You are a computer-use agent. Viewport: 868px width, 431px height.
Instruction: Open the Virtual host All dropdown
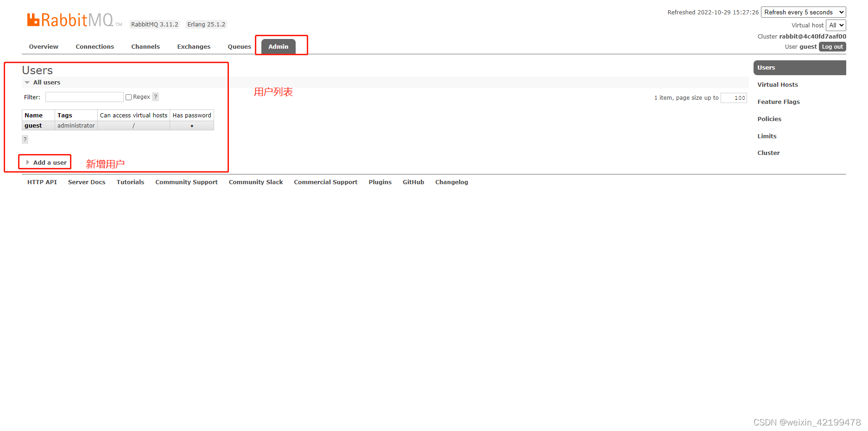click(836, 25)
